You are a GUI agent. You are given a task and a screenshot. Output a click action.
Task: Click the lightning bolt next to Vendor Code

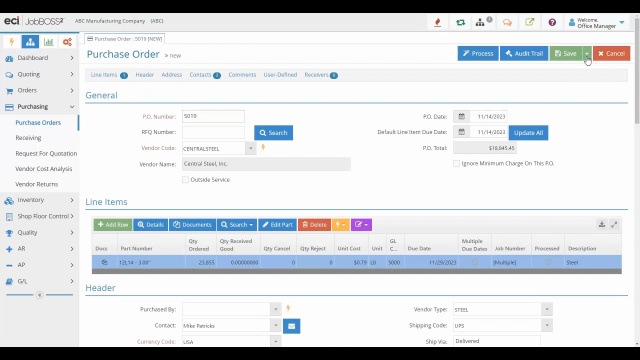[263, 147]
